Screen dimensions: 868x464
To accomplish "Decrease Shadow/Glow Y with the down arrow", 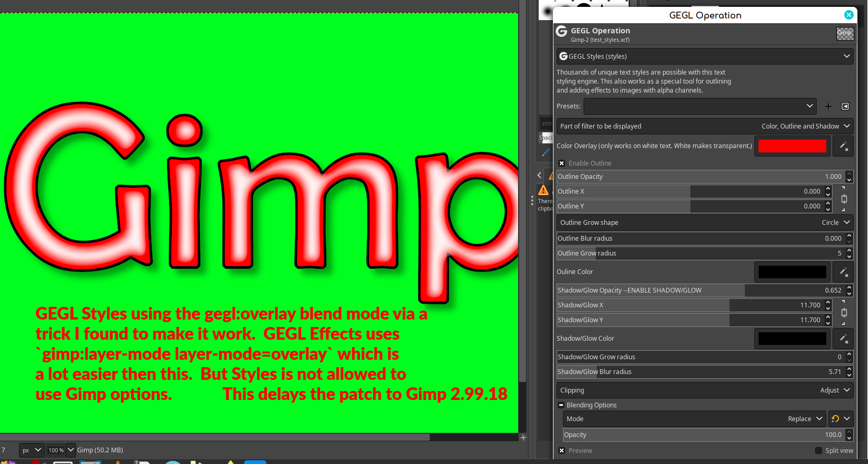I will point(828,323).
